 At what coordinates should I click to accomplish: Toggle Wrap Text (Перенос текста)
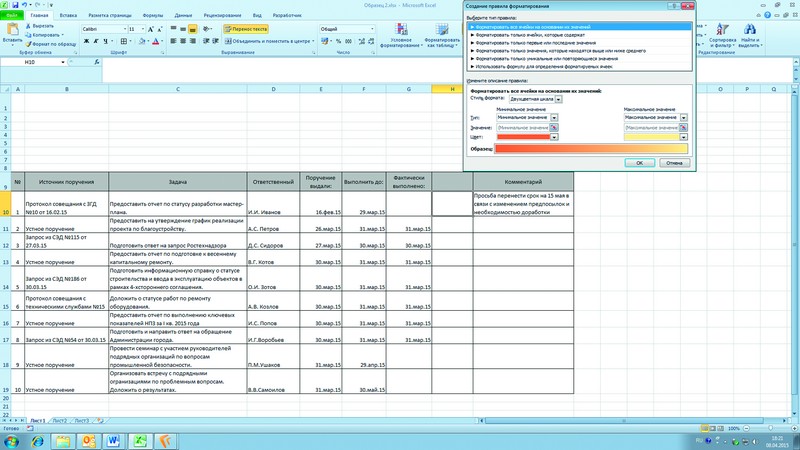click(x=246, y=29)
